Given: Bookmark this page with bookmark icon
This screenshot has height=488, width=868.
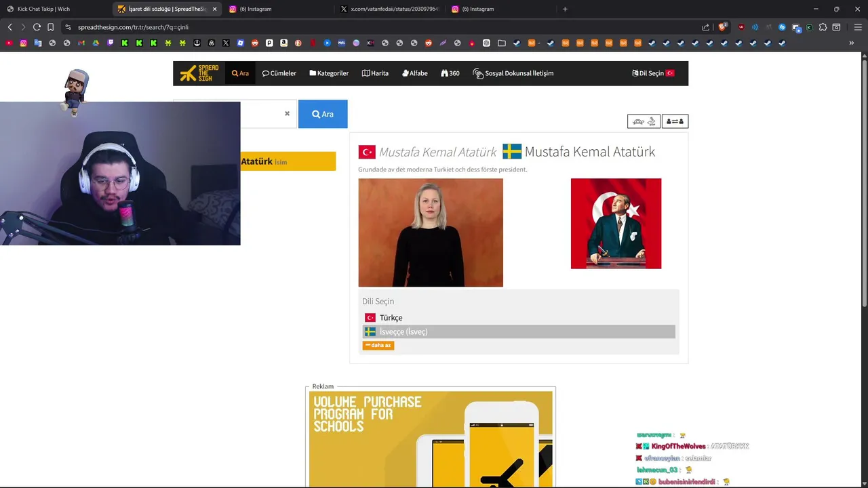Looking at the screenshot, I should [50, 27].
